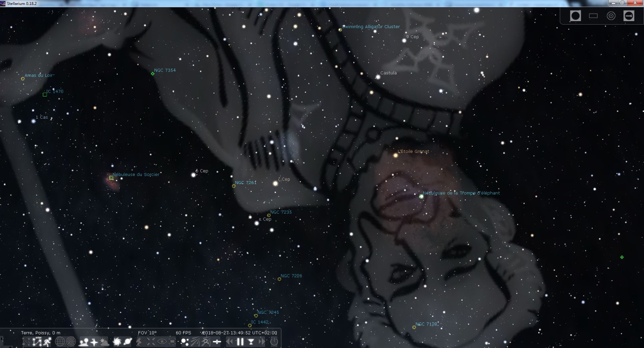Viewport: 644px width, 348px height.
Task: Toggle deep-sky objects galaxy icon
Action: point(117,342)
